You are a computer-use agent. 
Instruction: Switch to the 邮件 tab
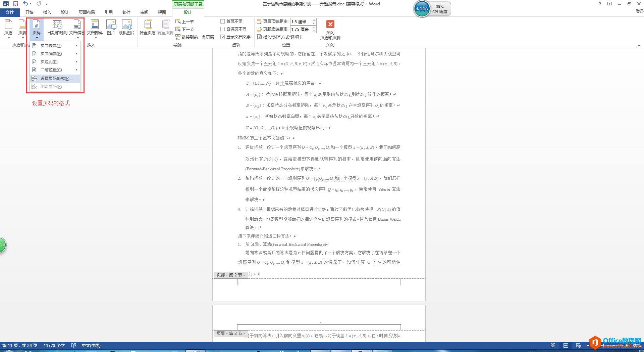tap(126, 12)
